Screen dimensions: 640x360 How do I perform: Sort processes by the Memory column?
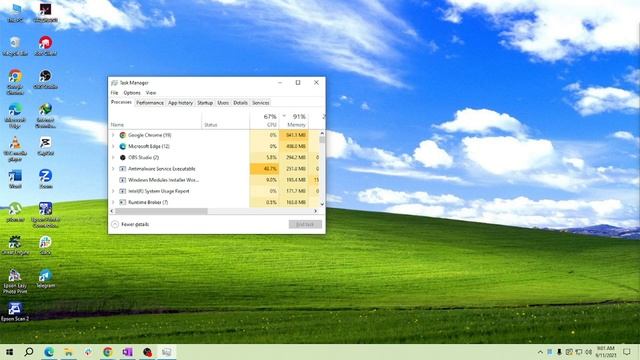(293, 120)
